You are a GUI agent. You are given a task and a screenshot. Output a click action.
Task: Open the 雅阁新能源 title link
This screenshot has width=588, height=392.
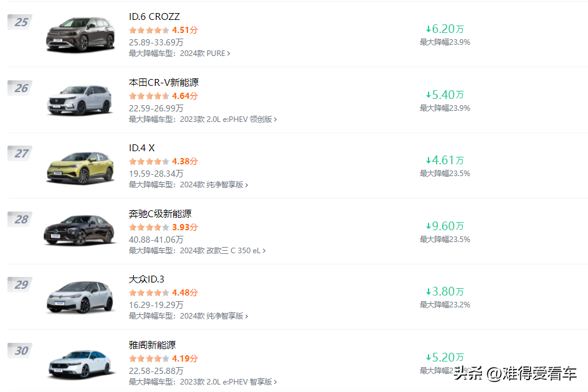(x=153, y=345)
